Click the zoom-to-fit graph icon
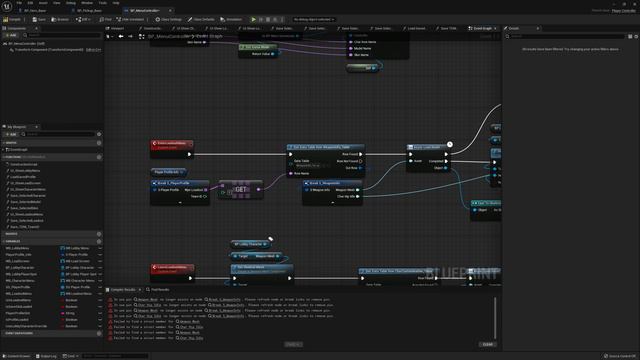640x360 pixels. coord(142,36)
